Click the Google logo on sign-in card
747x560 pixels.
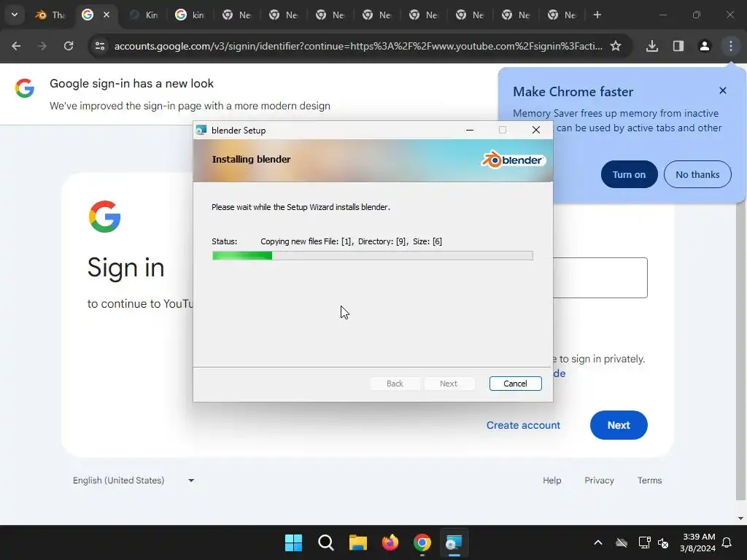tap(104, 217)
